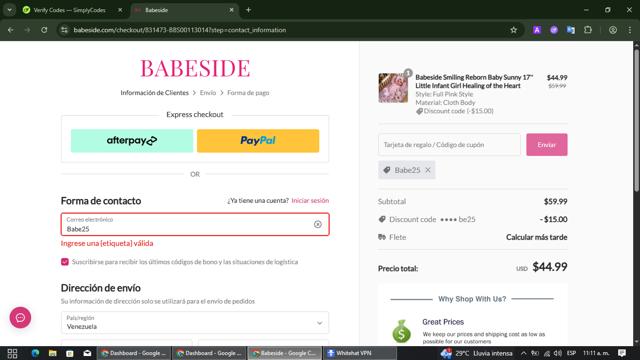Open the Extensions puzzle menu
This screenshot has width=640, height=360.
click(588, 30)
